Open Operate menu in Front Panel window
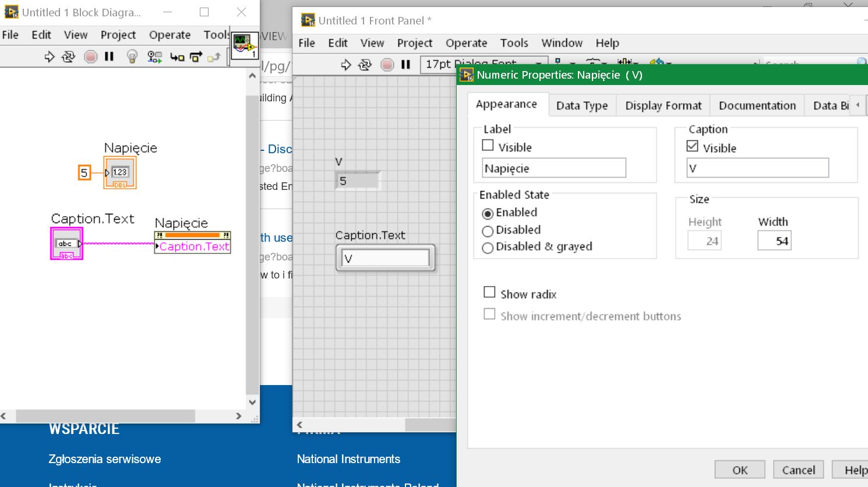 point(466,43)
